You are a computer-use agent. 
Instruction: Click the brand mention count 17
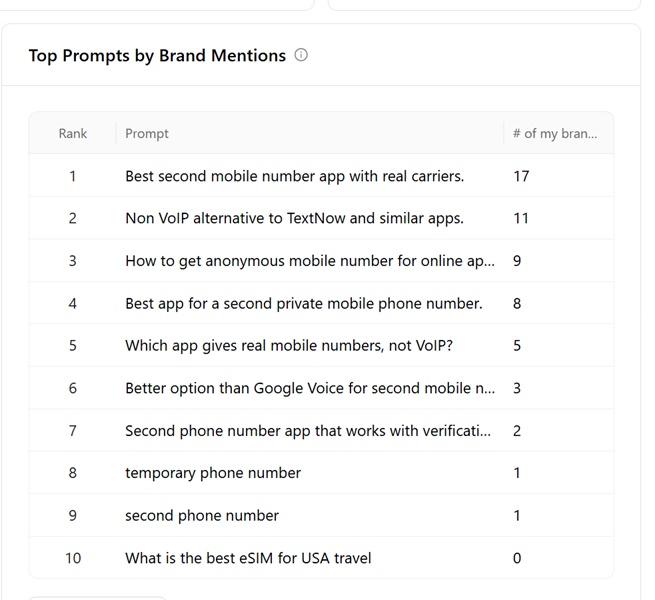(x=521, y=176)
